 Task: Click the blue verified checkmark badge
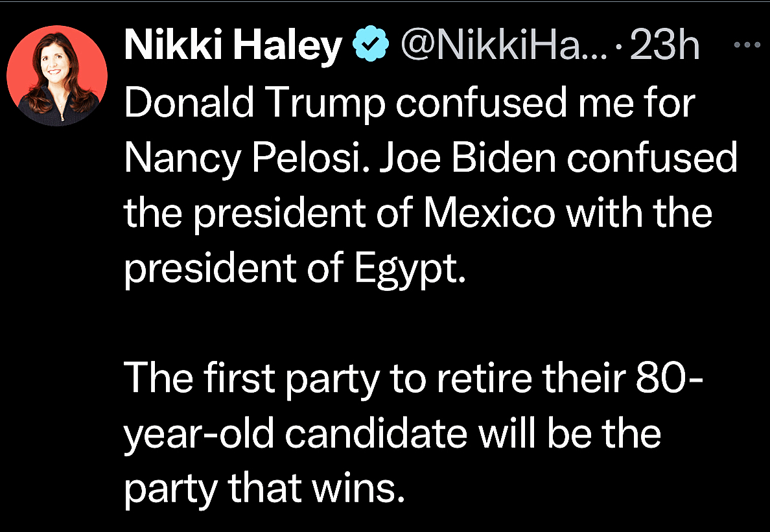370,46
